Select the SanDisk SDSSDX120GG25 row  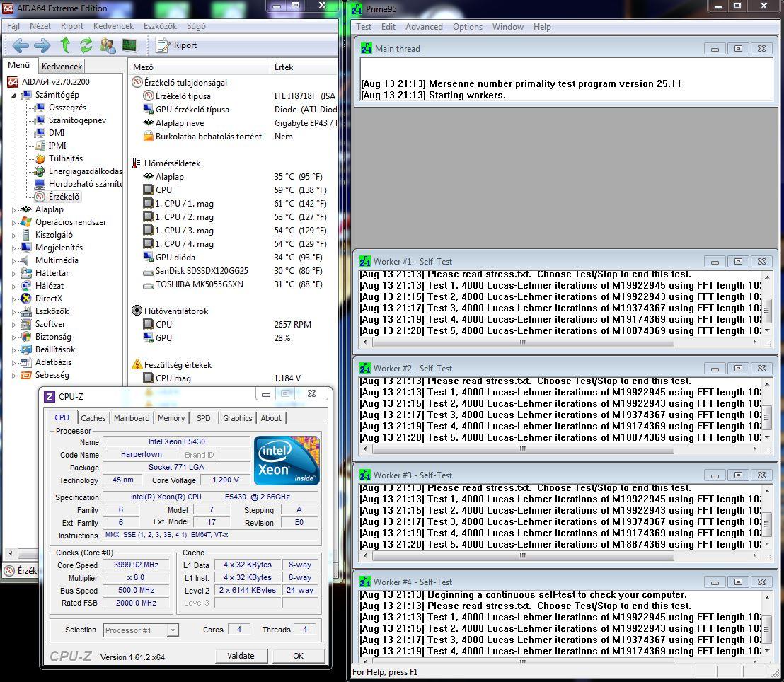point(233,270)
